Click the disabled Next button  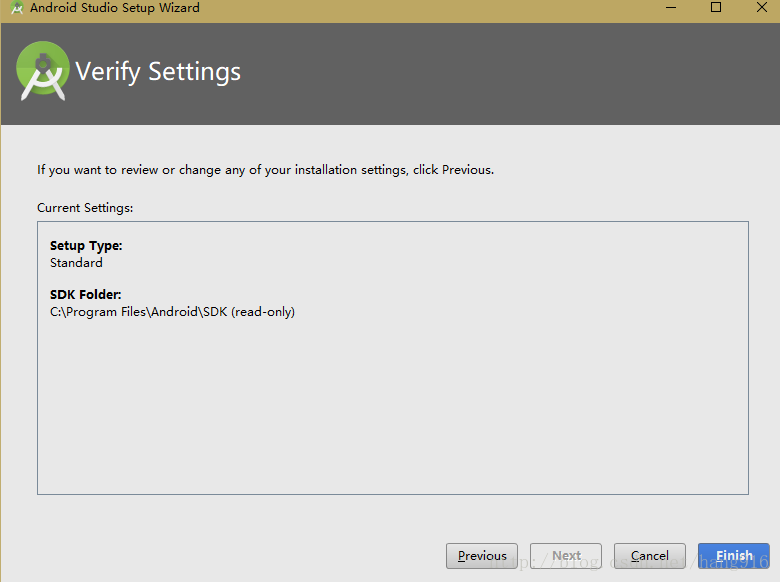[x=566, y=556]
